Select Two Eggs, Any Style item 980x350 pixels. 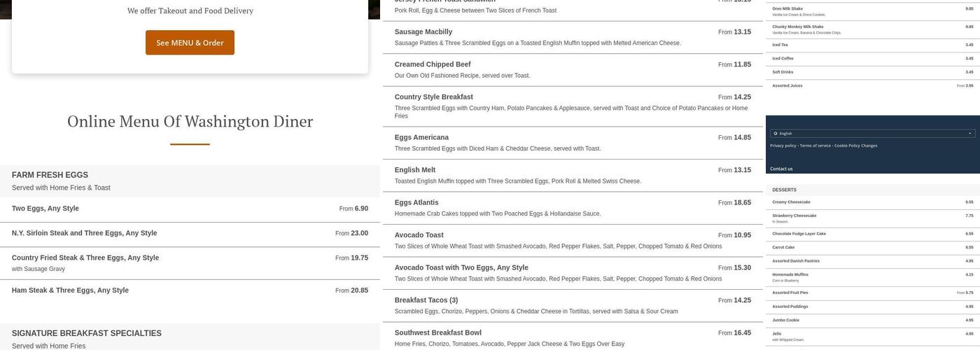click(45, 209)
